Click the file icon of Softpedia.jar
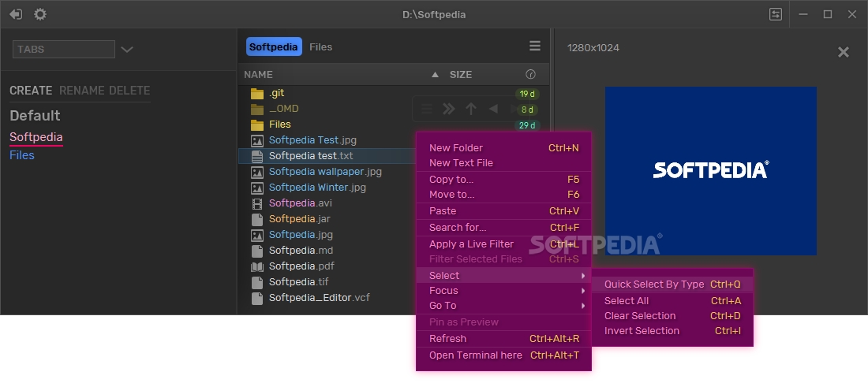Viewport: 868px width, 383px height. pyautogui.click(x=257, y=219)
